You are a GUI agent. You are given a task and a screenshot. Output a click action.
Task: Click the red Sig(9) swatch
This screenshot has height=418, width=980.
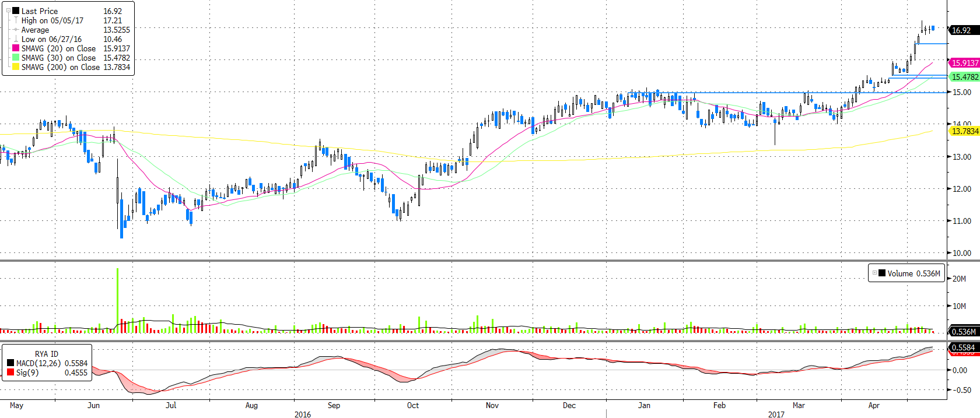tap(10, 372)
